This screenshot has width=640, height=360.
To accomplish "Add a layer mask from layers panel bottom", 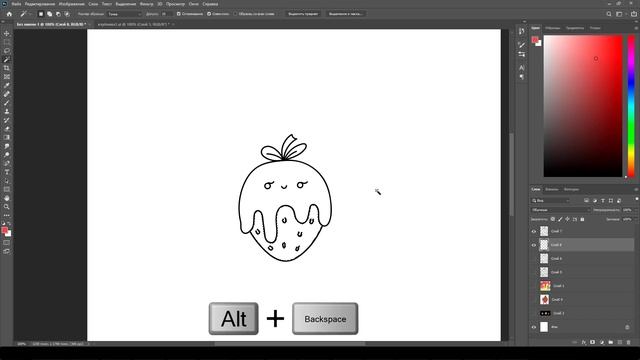I will 593,342.
